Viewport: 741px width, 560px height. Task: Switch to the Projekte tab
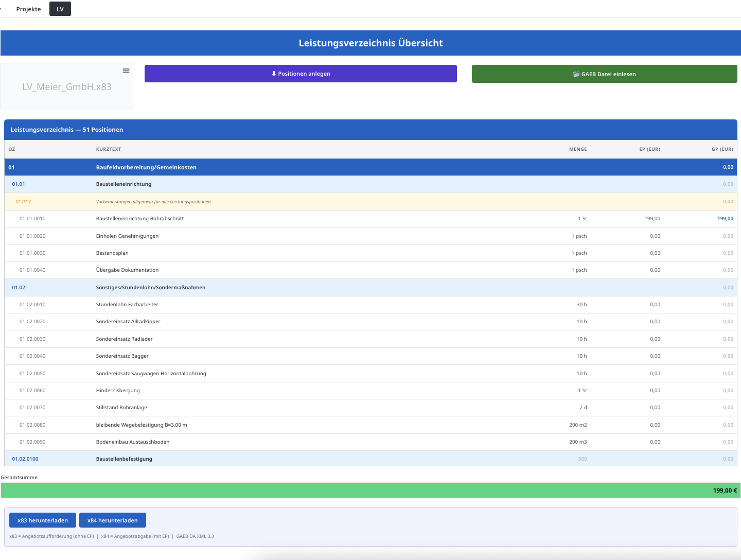pos(28,9)
